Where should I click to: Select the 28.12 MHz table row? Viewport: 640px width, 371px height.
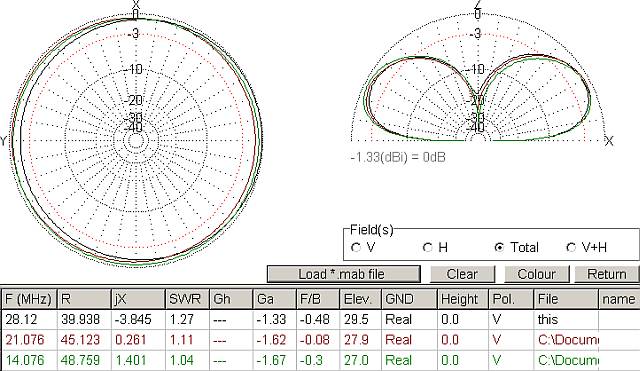coord(320,319)
